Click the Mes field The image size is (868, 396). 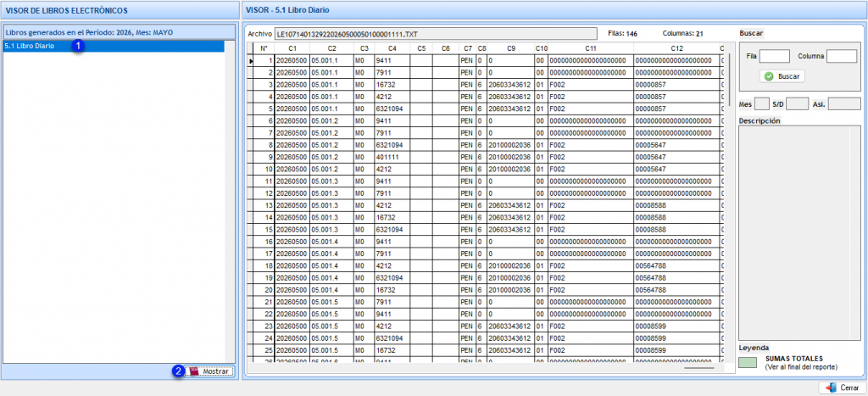coord(762,103)
